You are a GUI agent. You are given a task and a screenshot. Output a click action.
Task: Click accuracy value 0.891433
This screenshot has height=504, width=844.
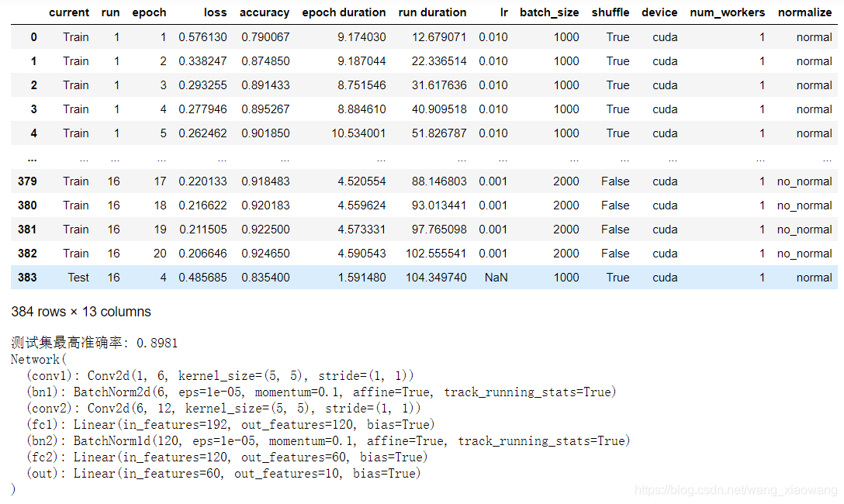265,85
